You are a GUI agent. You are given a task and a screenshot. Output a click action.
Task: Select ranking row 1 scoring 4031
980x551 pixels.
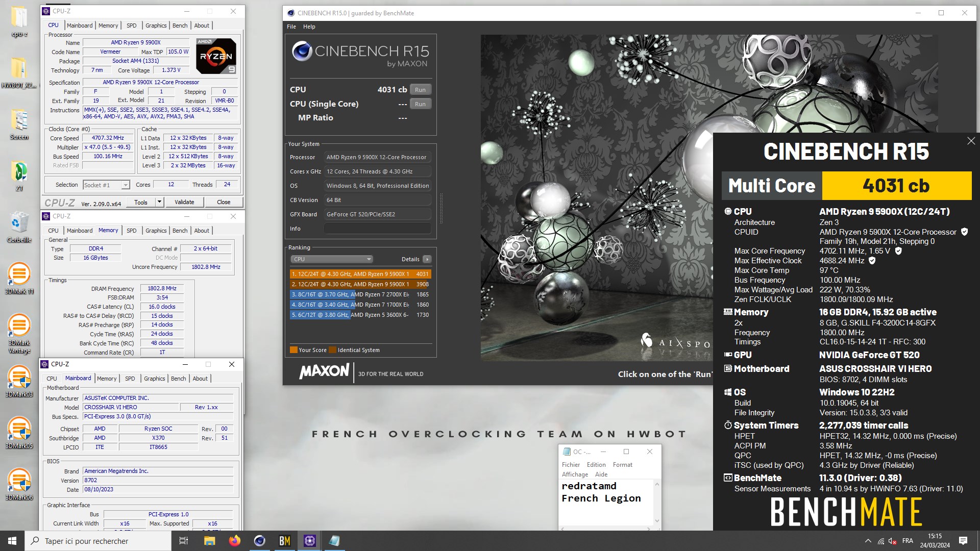360,274
